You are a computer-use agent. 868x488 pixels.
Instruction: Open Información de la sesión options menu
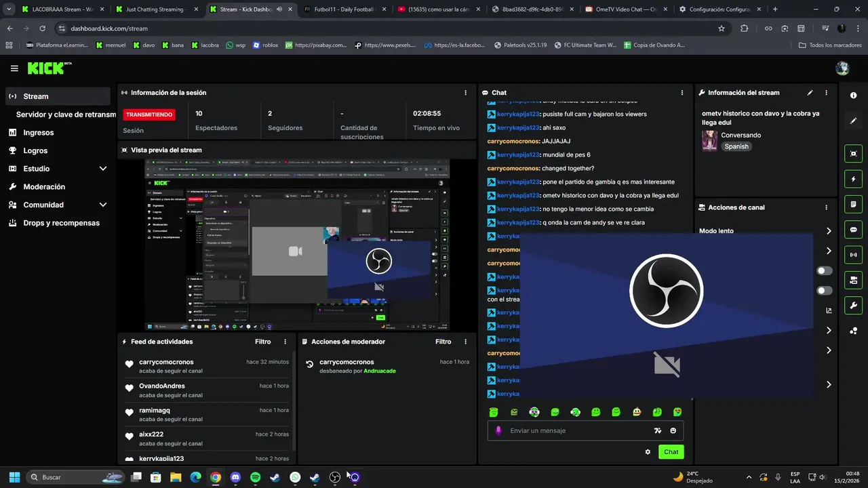coord(465,93)
